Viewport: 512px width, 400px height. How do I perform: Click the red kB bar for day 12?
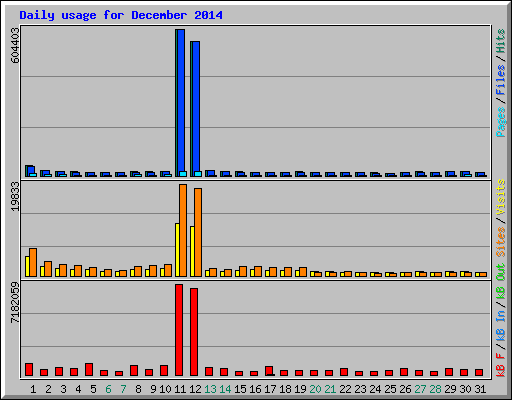point(194,332)
